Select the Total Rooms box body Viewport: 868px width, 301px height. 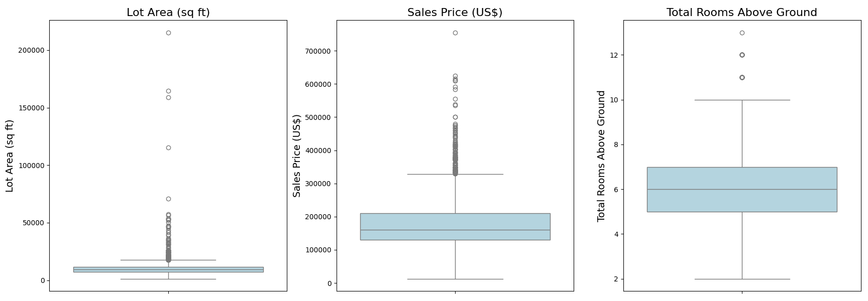click(742, 189)
